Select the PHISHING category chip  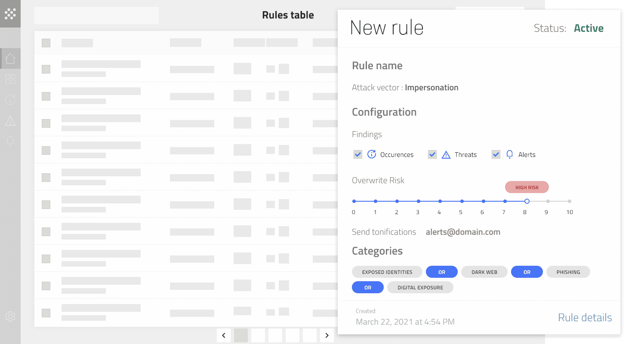point(568,272)
